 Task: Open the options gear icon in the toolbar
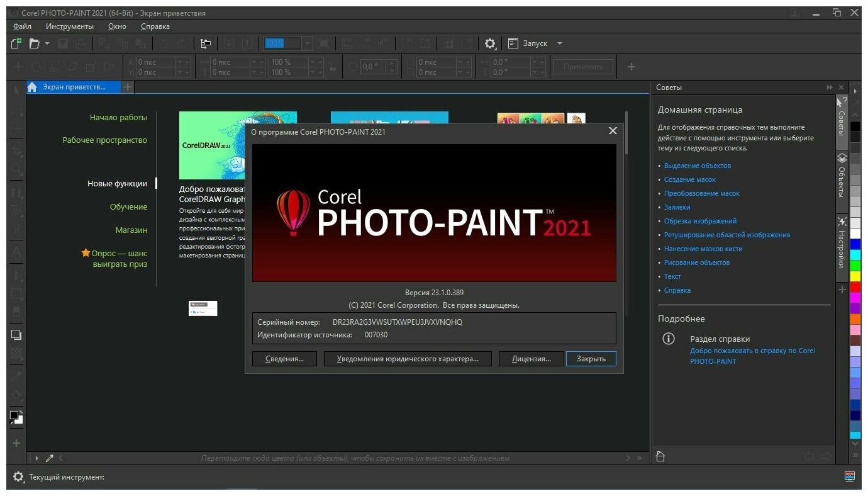[x=490, y=43]
